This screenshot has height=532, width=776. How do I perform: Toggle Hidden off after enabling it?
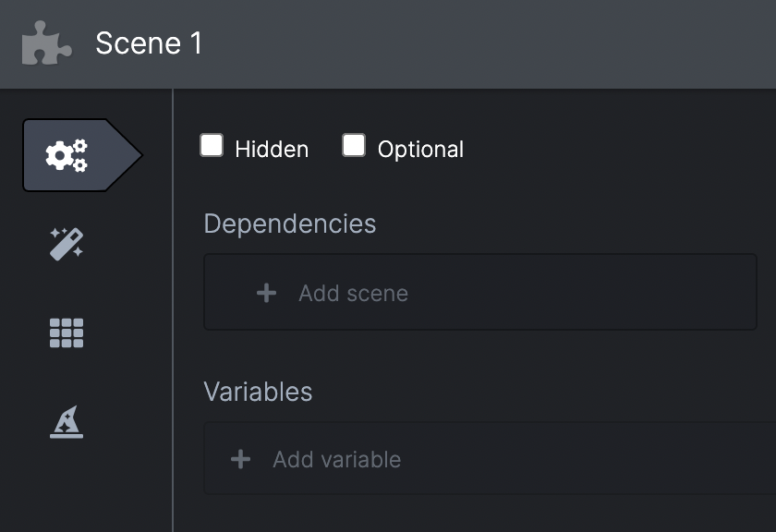211,146
